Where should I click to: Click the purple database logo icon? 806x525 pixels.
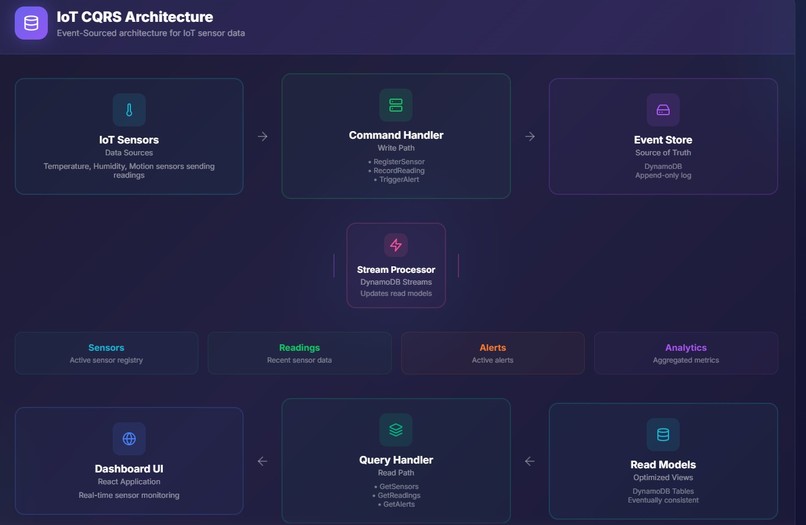tap(31, 23)
